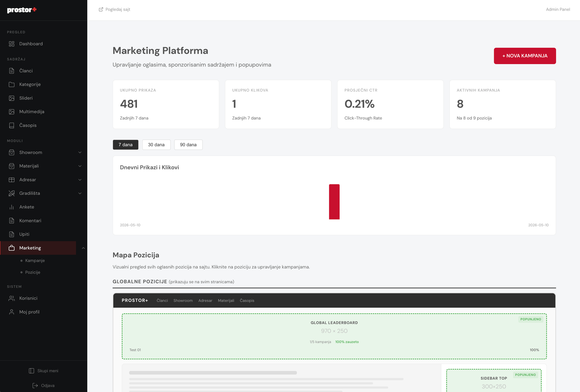This screenshot has height=392, width=580.
Task: Open Kampanje under Marketing
Action: click(35, 260)
